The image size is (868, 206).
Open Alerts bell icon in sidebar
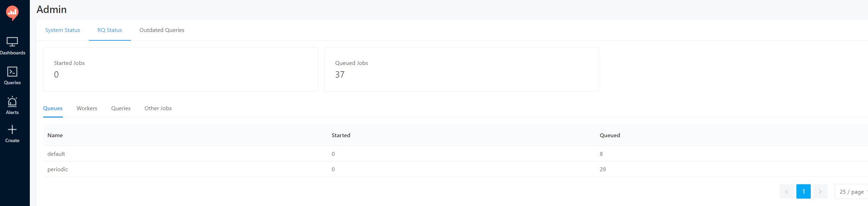[x=12, y=101]
